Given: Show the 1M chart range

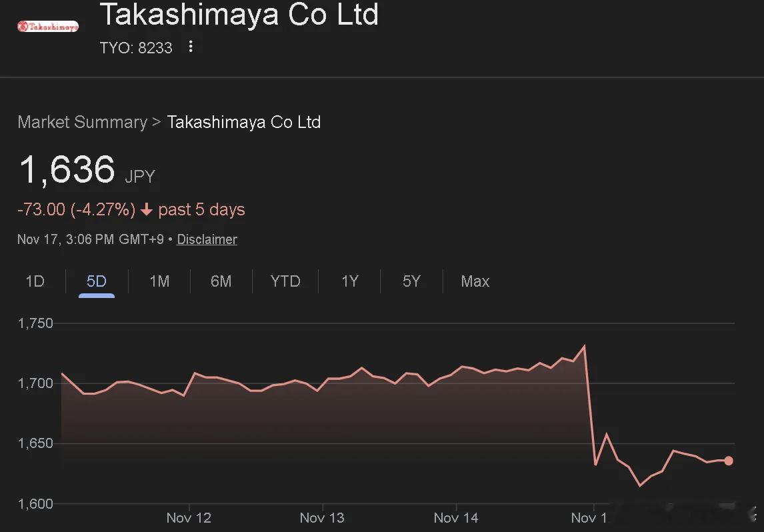Looking at the screenshot, I should coord(159,281).
